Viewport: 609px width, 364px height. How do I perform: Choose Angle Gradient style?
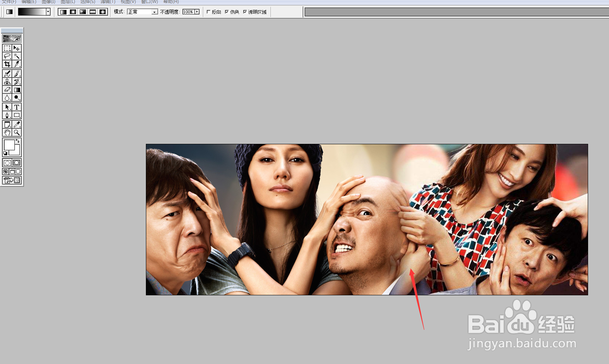click(x=83, y=12)
